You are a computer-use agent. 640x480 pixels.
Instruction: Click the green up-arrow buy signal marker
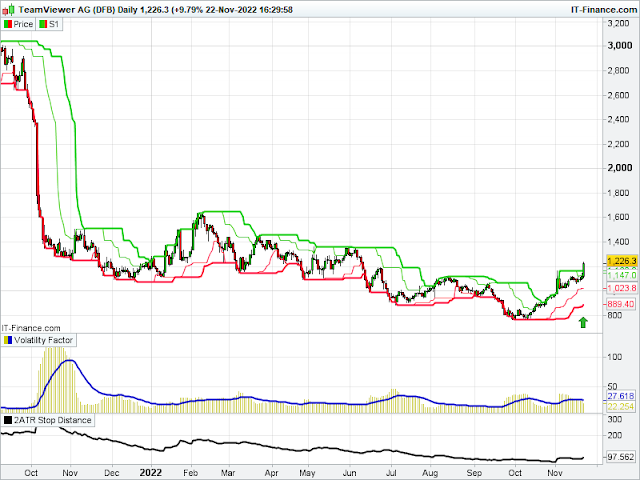pyautogui.click(x=583, y=322)
